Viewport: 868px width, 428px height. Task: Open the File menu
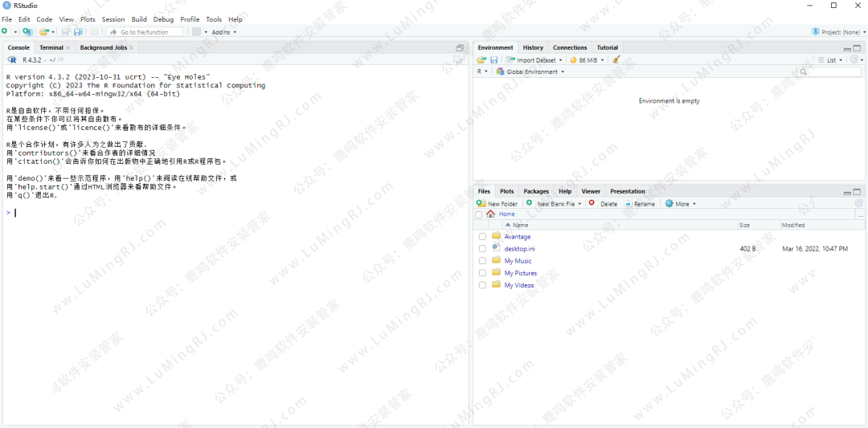(6, 19)
